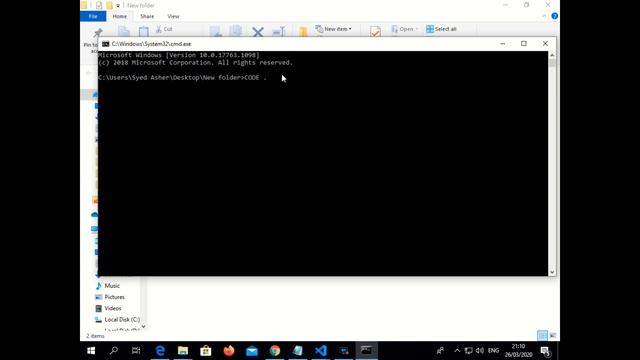The width and height of the screenshot is (640, 360).
Task: Select Local Disk (C:) in navigation pane
Action: [122, 320]
